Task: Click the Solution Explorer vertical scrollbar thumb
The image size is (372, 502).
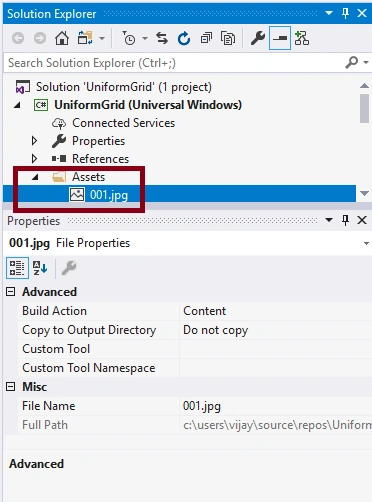Action: [x=364, y=108]
